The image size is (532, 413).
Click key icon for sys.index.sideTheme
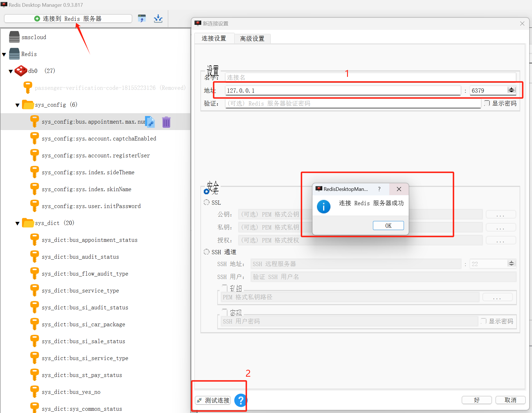coord(34,172)
